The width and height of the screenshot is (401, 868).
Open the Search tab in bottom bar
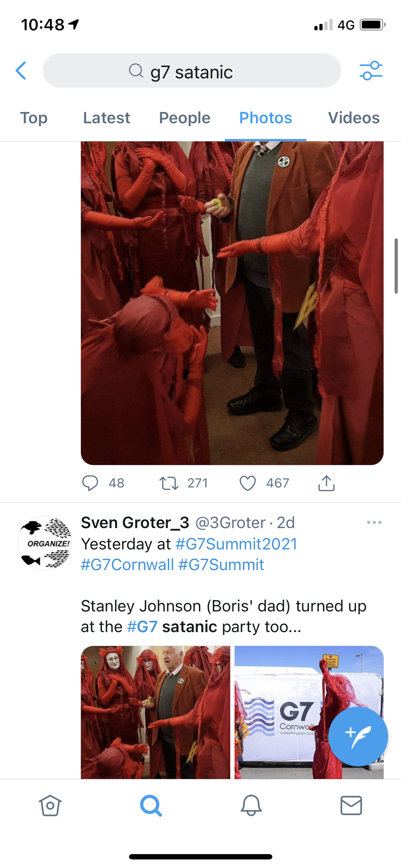point(151,805)
